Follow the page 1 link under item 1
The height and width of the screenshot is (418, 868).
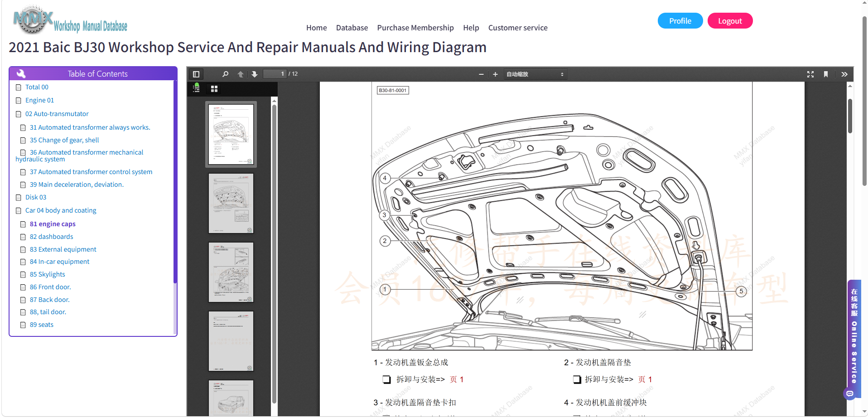457,379
